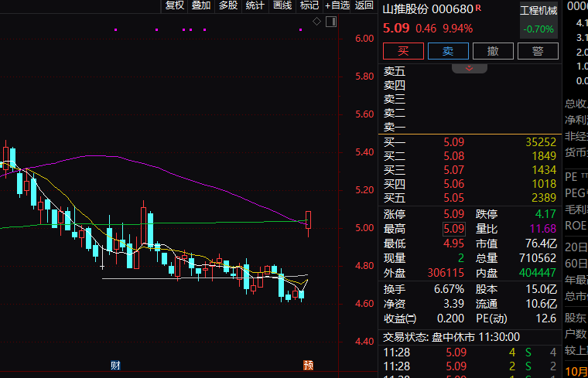Viewport: 588px width, 378px height.
Task: Click 总量 value 710562
Action: tap(538, 258)
